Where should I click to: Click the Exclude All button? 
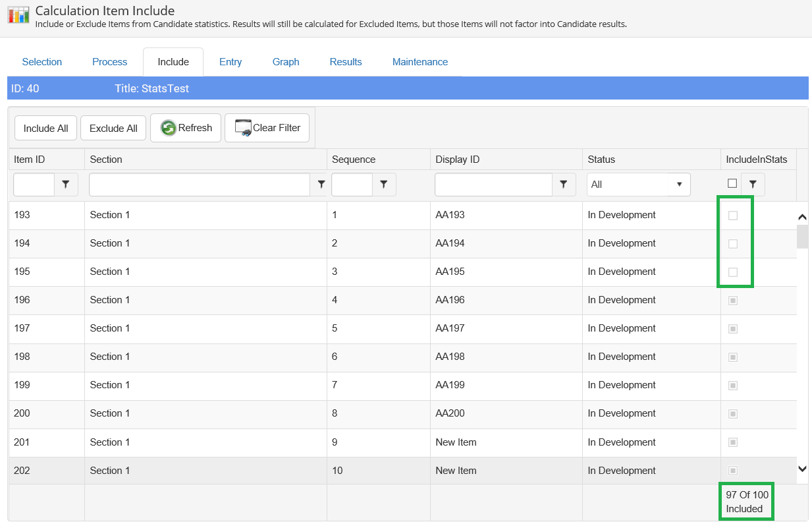click(113, 129)
